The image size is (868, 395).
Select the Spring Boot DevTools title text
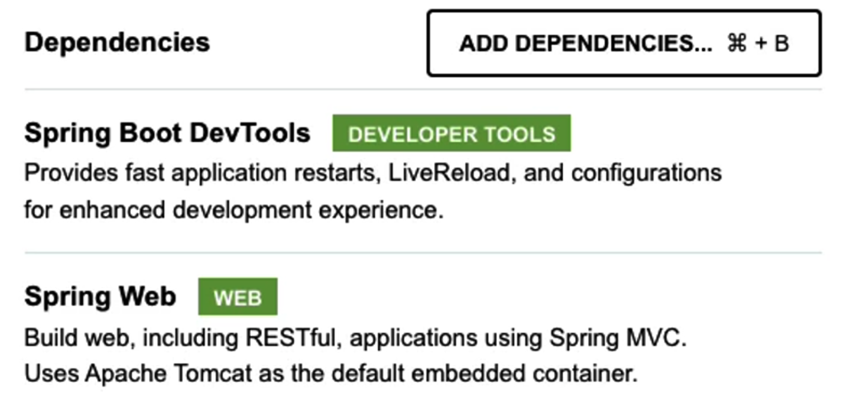(x=166, y=133)
